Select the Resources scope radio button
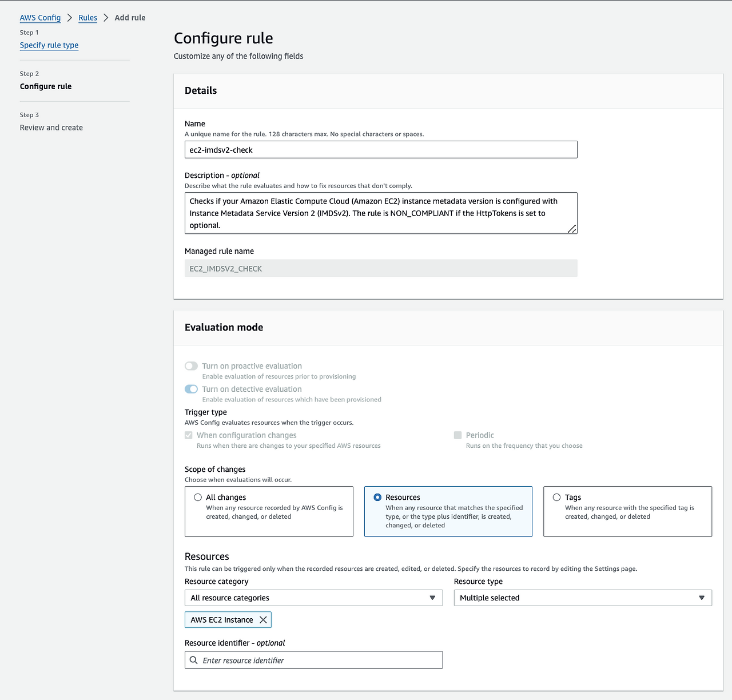The width and height of the screenshot is (732, 700). 377,498
